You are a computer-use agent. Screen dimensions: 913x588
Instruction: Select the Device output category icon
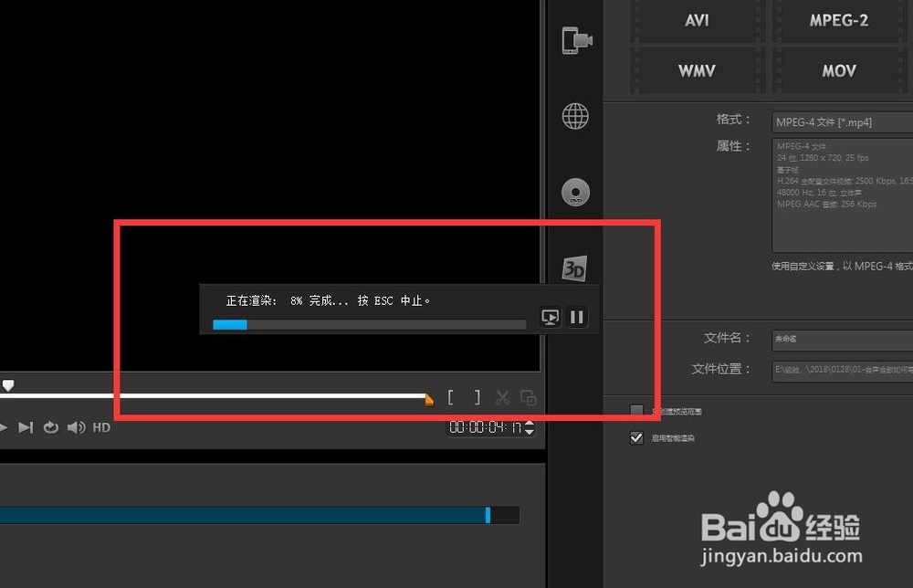tap(576, 40)
